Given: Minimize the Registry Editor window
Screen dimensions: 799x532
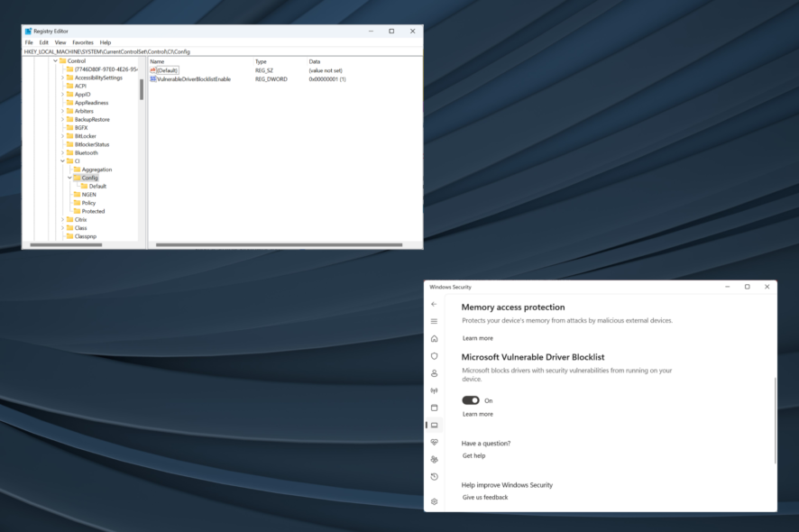Looking at the screenshot, I should pyautogui.click(x=371, y=31).
